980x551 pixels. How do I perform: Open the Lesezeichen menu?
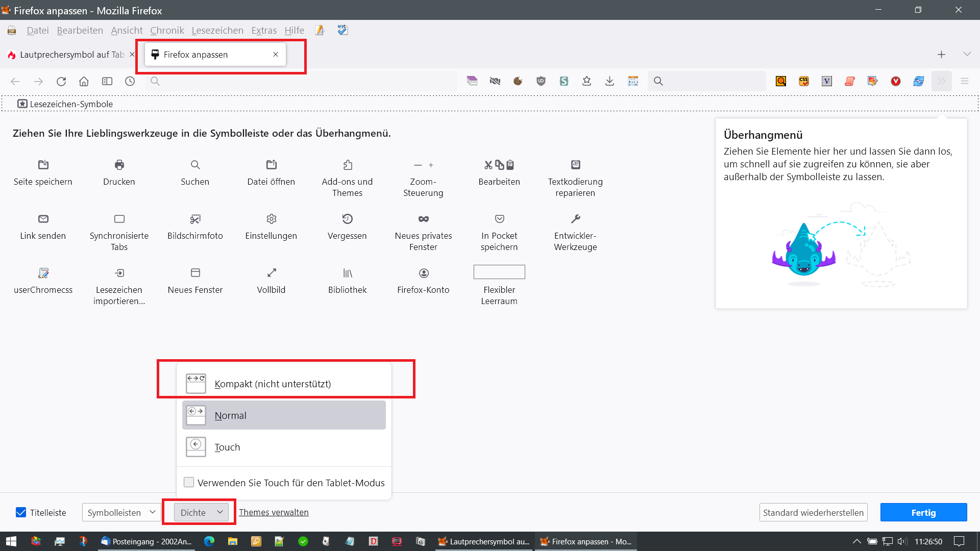point(217,30)
